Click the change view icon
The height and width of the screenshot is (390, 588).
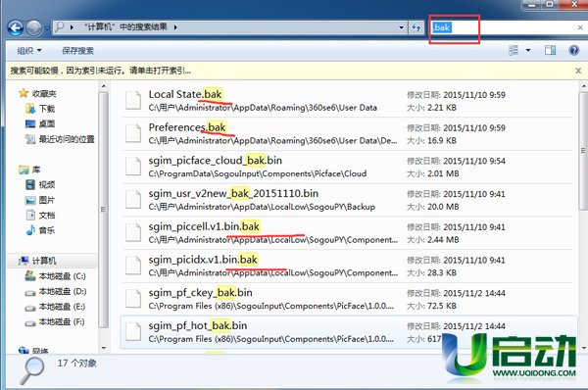tap(514, 50)
